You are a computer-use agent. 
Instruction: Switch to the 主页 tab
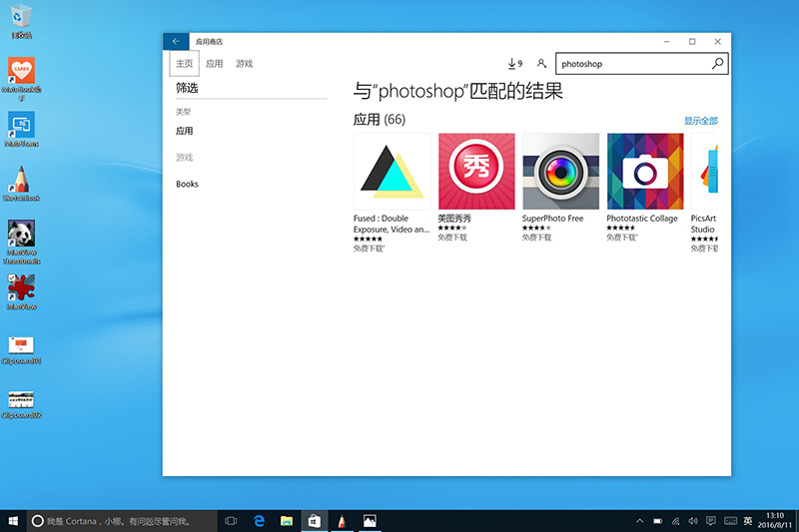pos(185,64)
